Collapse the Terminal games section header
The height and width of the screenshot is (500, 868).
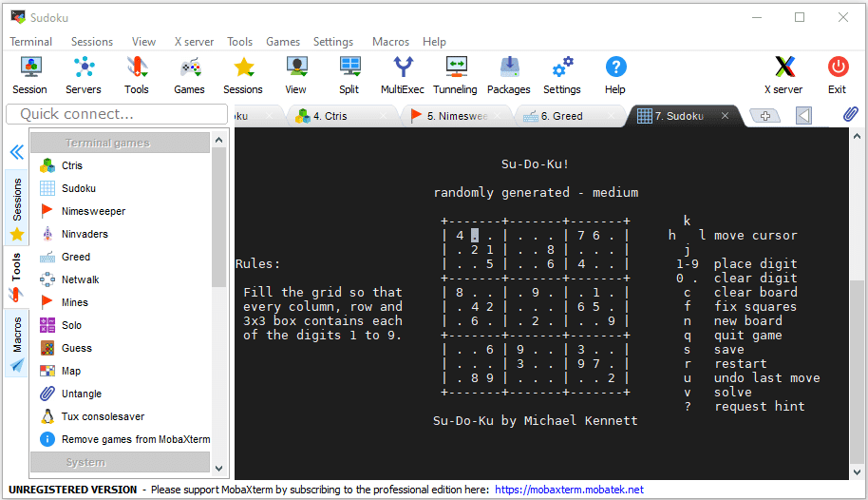[x=120, y=143]
